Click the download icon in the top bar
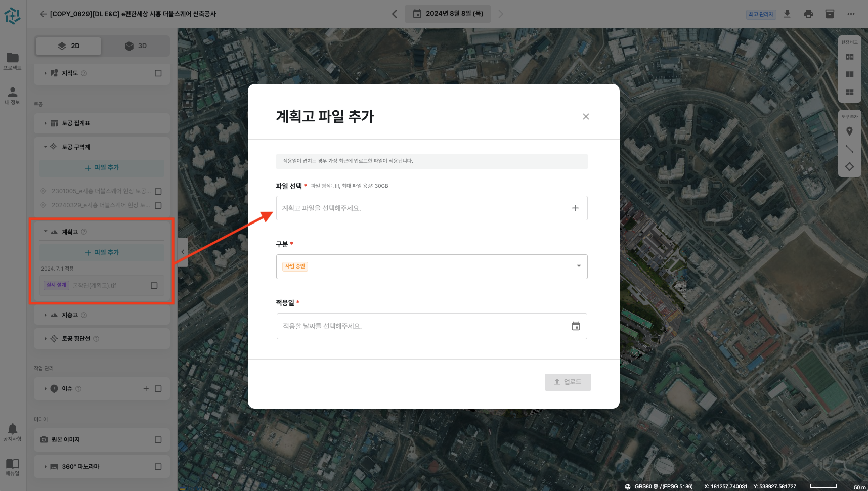868x491 pixels. click(787, 14)
